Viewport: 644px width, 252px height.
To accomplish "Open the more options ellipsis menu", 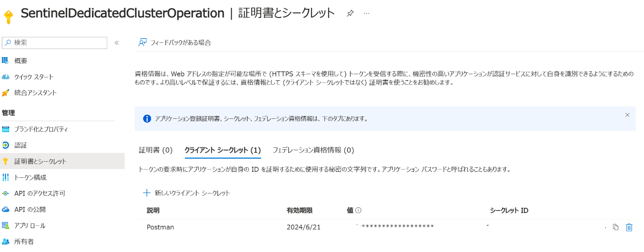I will click(x=367, y=13).
